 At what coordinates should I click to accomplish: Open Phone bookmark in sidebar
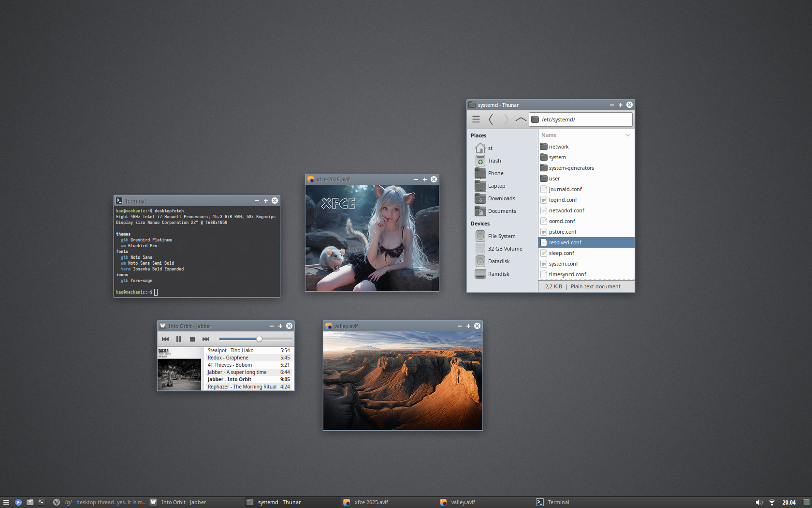pyautogui.click(x=502, y=173)
